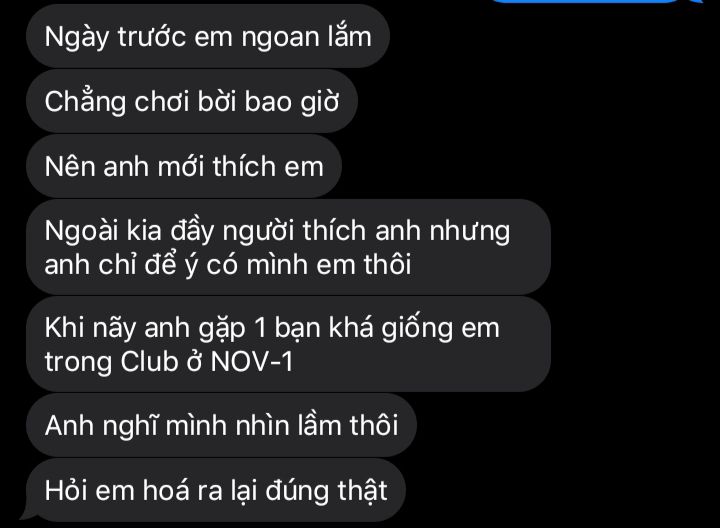
Task: Tap the word 'nhưng' in the long message
Action: point(470,232)
